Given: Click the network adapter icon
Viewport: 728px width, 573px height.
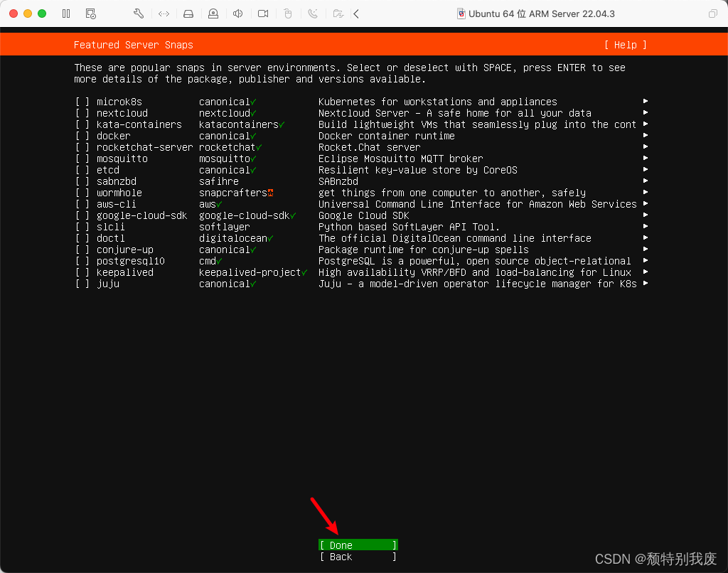Looking at the screenshot, I should [164, 14].
